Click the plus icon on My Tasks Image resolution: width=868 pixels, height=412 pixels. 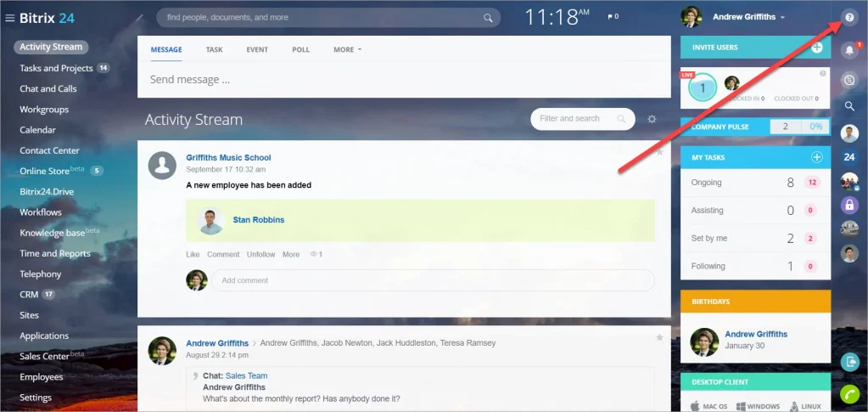pos(816,157)
